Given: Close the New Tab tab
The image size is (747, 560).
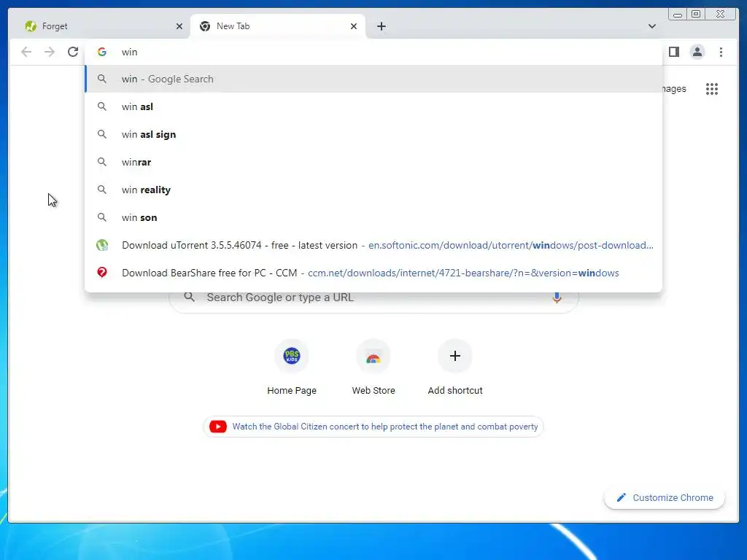Looking at the screenshot, I should click(354, 26).
